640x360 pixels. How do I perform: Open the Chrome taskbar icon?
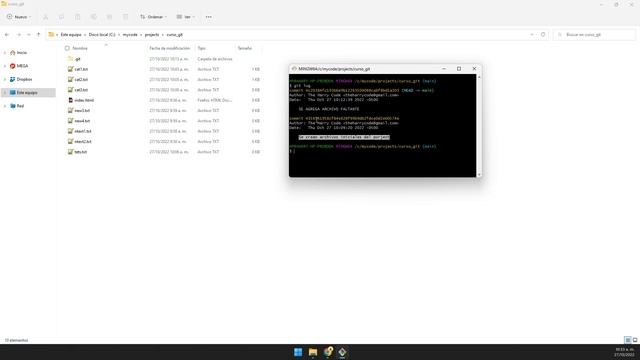click(x=328, y=352)
